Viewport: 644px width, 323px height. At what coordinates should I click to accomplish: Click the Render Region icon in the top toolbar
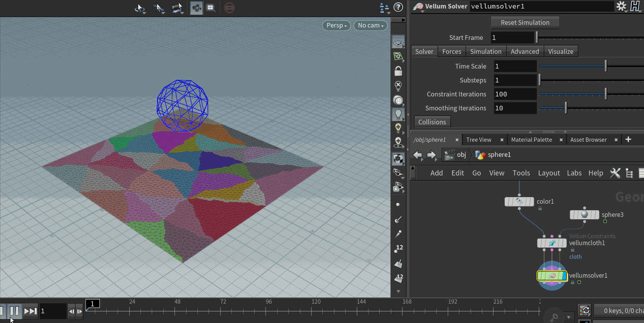click(x=211, y=8)
